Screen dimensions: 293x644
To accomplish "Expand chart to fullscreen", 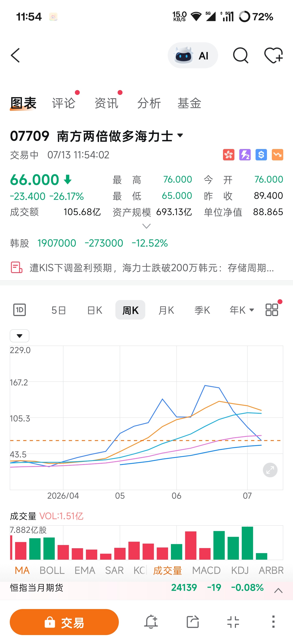I will click(270, 470).
